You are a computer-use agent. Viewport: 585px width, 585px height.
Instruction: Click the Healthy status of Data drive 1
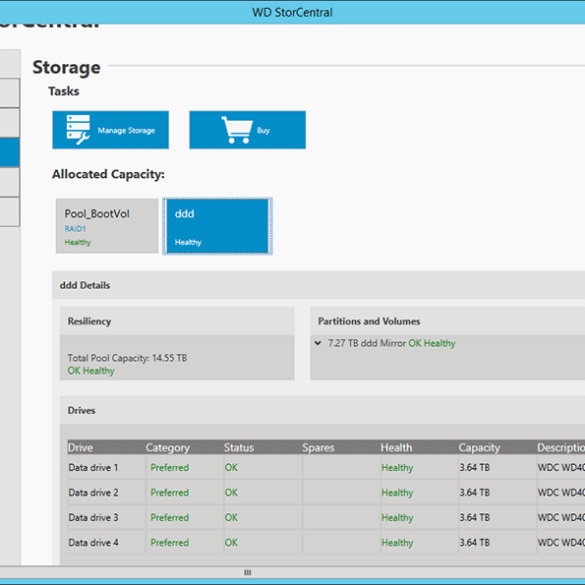[397, 468]
